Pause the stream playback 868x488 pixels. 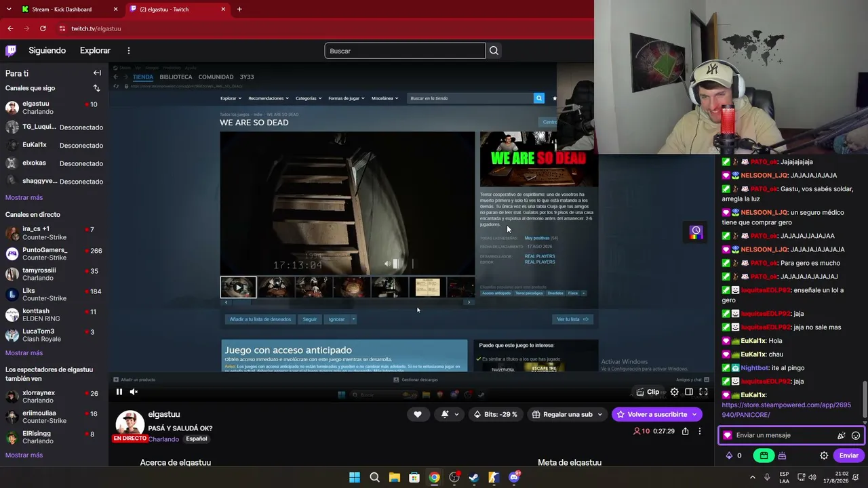click(x=119, y=392)
